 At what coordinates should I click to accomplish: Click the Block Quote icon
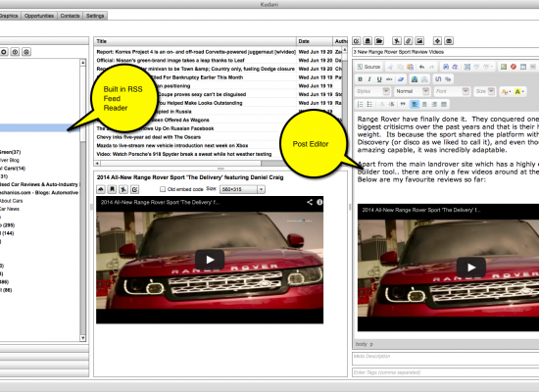click(403, 104)
